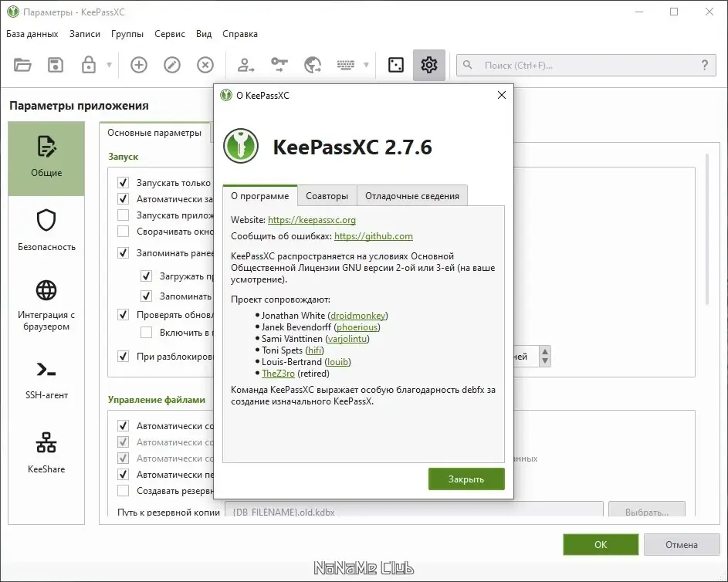Screen dimensions: 728x582
Task: Enable Создавать резервн... checkbox
Action: tap(123, 491)
